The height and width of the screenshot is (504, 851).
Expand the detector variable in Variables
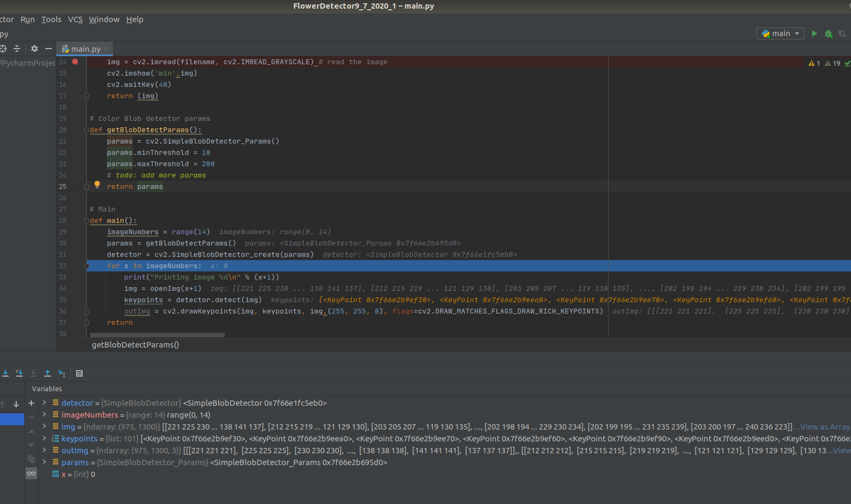pyautogui.click(x=45, y=403)
